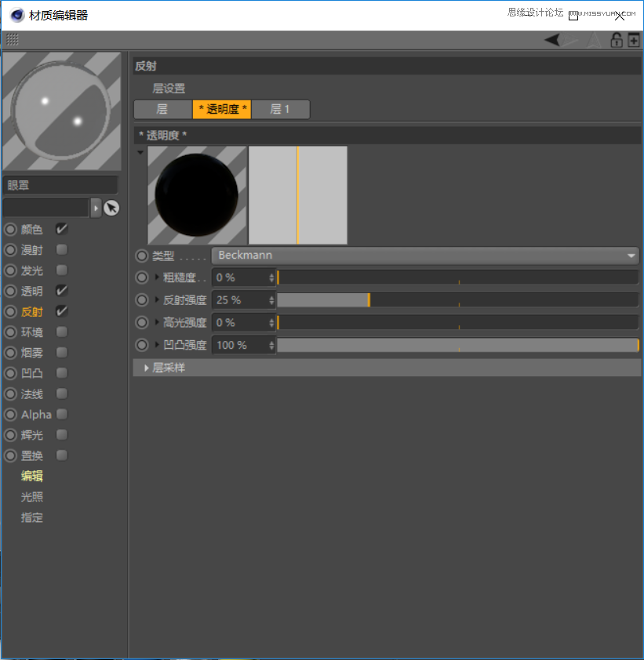Image resolution: width=644 pixels, height=660 pixels.
Task: Click the lock icon in the toolbar
Action: [617, 39]
